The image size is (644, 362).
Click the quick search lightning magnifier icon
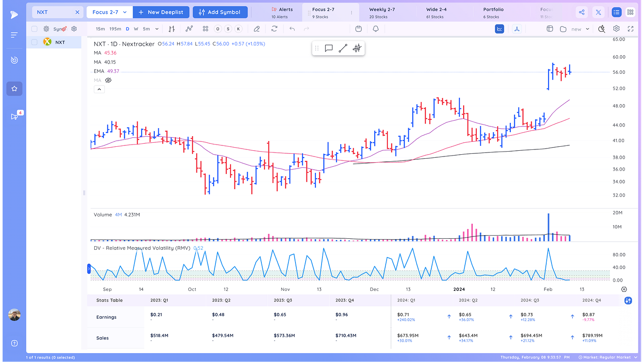pyautogui.click(x=602, y=29)
